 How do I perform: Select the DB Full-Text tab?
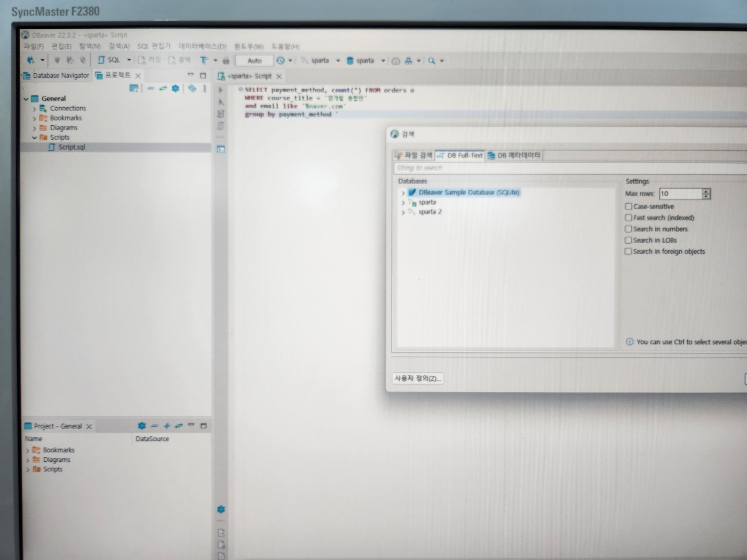point(459,155)
